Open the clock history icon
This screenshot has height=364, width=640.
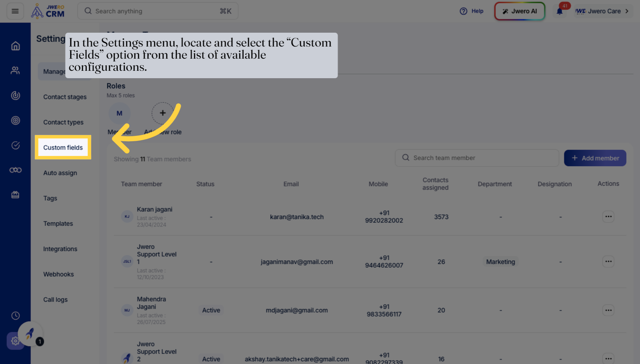click(x=16, y=315)
